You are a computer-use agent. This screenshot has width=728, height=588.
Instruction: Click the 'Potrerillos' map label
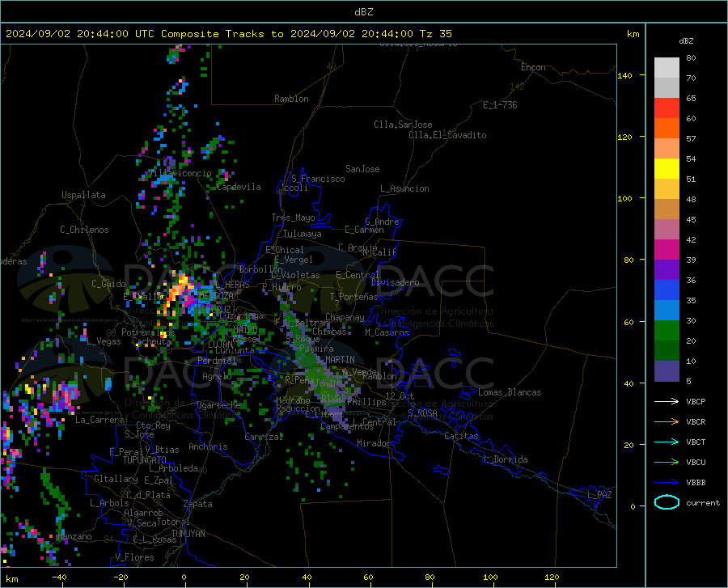148,332
